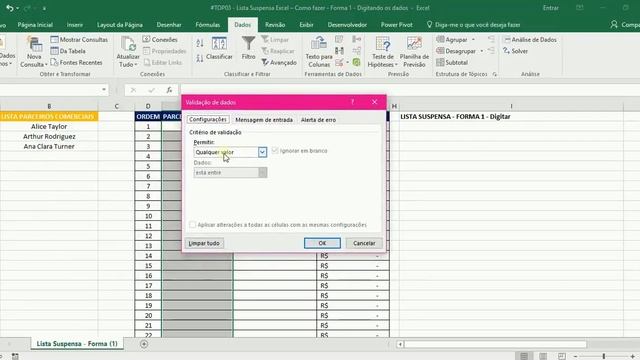The height and width of the screenshot is (360, 640).
Task: Select cell with Arthur Rodriguez
Action: coord(49,136)
